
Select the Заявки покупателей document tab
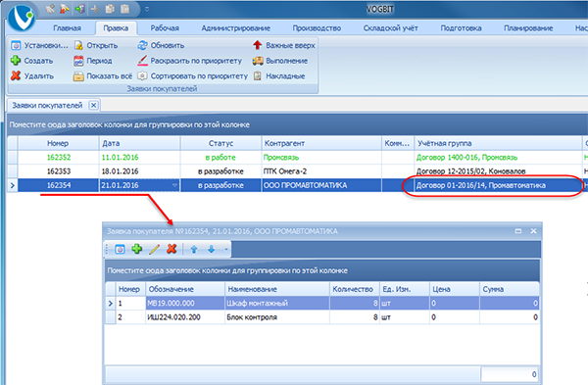click(47, 106)
